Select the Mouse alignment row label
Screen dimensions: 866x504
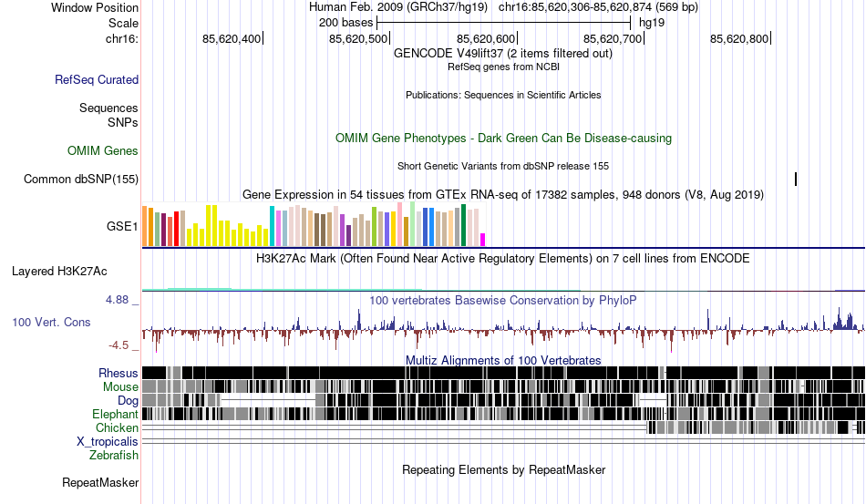(120, 387)
